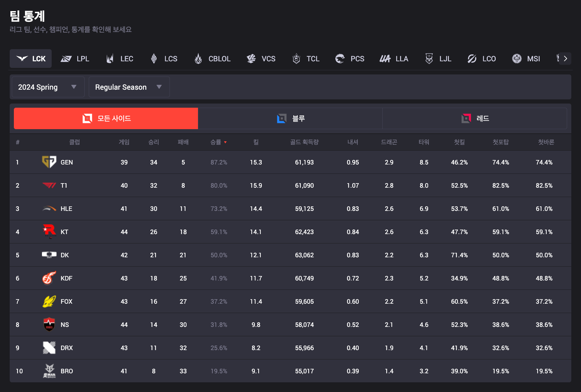This screenshot has width=581, height=392.
Task: Click the PCS league logo icon
Action: (340, 59)
